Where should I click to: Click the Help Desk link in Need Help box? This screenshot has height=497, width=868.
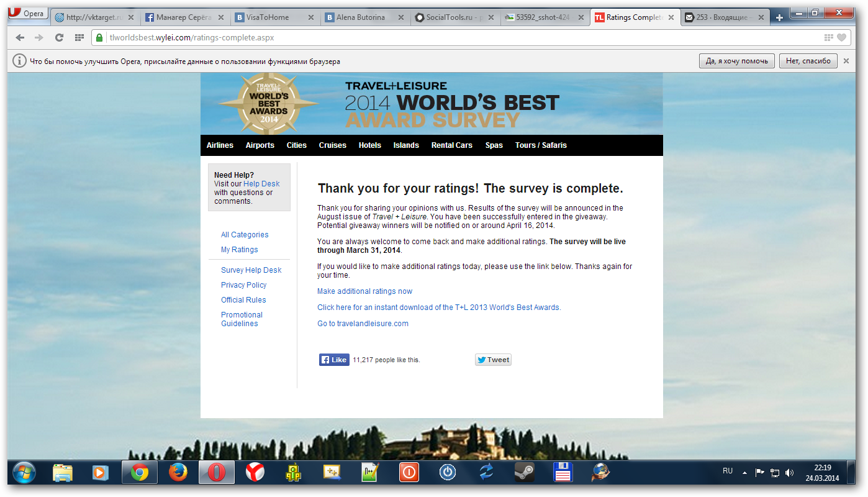tap(261, 184)
